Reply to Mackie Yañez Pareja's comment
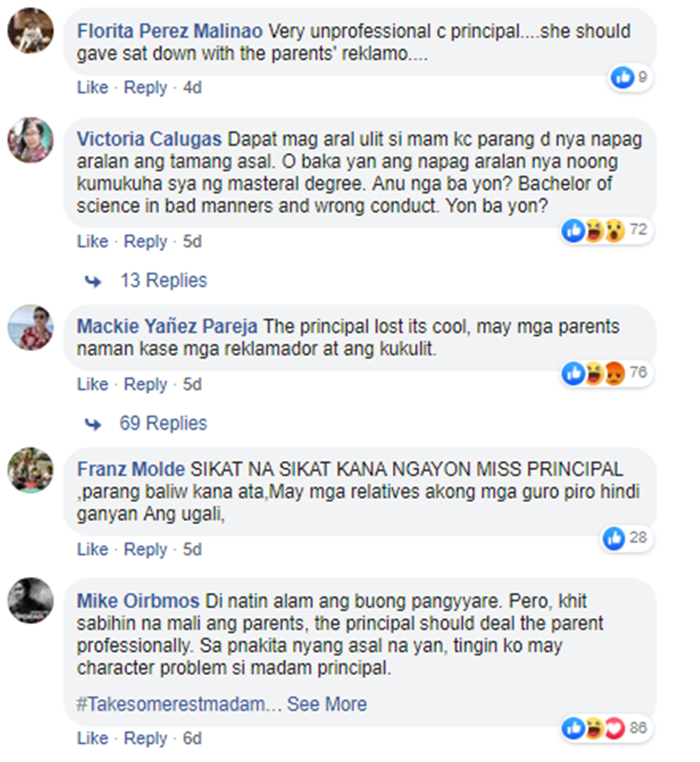This screenshot has height=762, width=700. (146, 385)
